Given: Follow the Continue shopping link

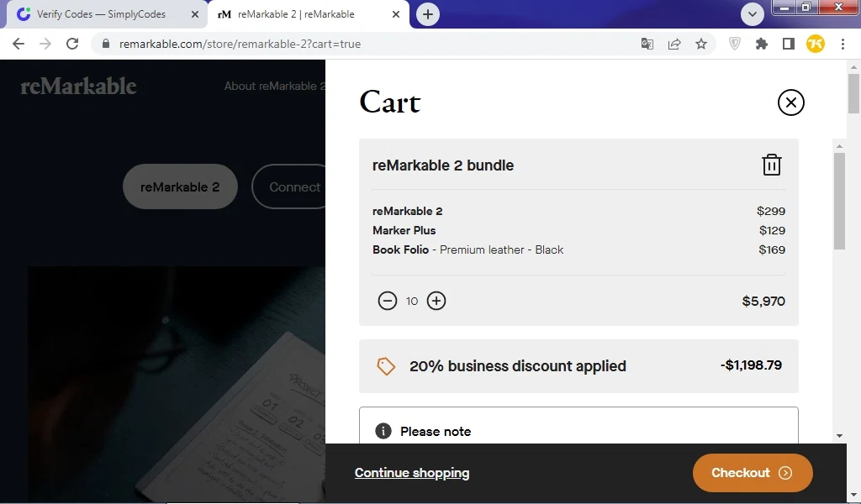Looking at the screenshot, I should 412,473.
